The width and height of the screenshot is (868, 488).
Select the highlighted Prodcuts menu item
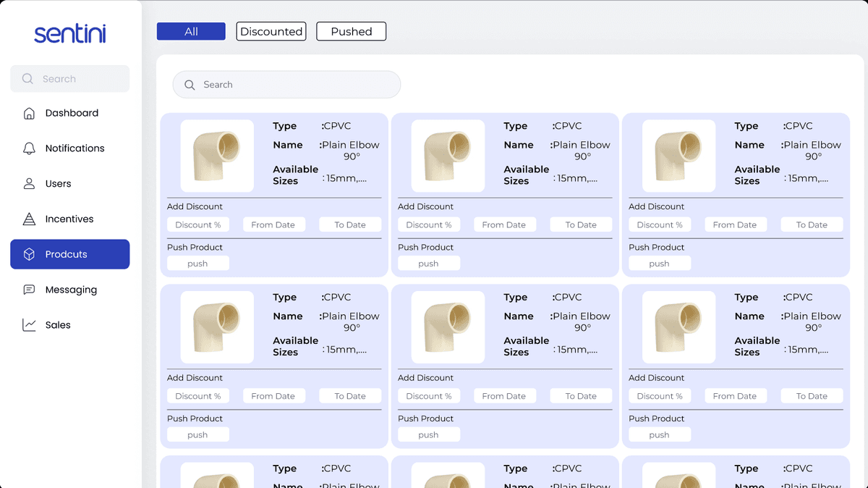(70, 254)
